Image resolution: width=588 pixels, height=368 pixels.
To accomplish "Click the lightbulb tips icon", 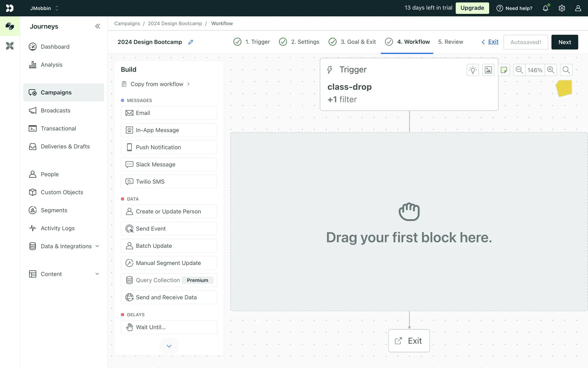I will (473, 70).
